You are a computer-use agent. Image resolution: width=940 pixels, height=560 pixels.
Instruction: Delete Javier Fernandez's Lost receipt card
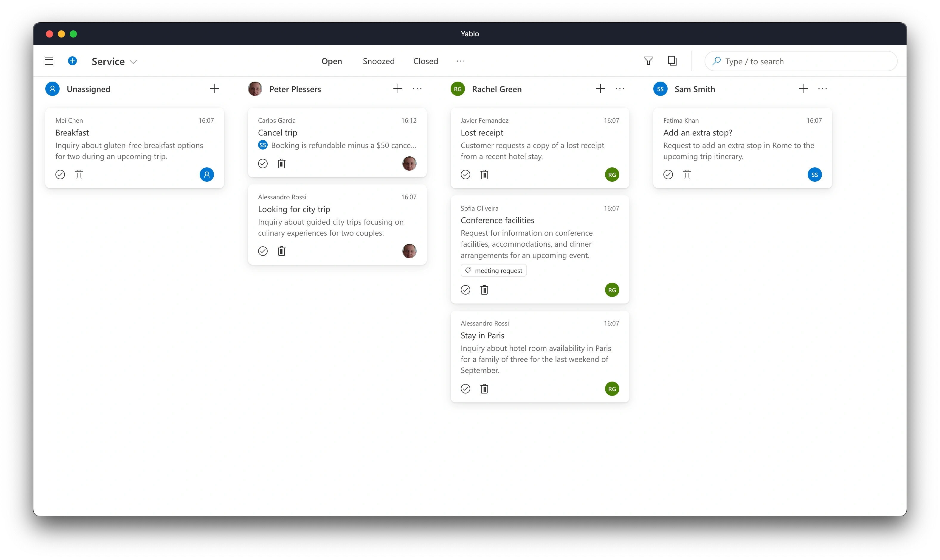[484, 174]
